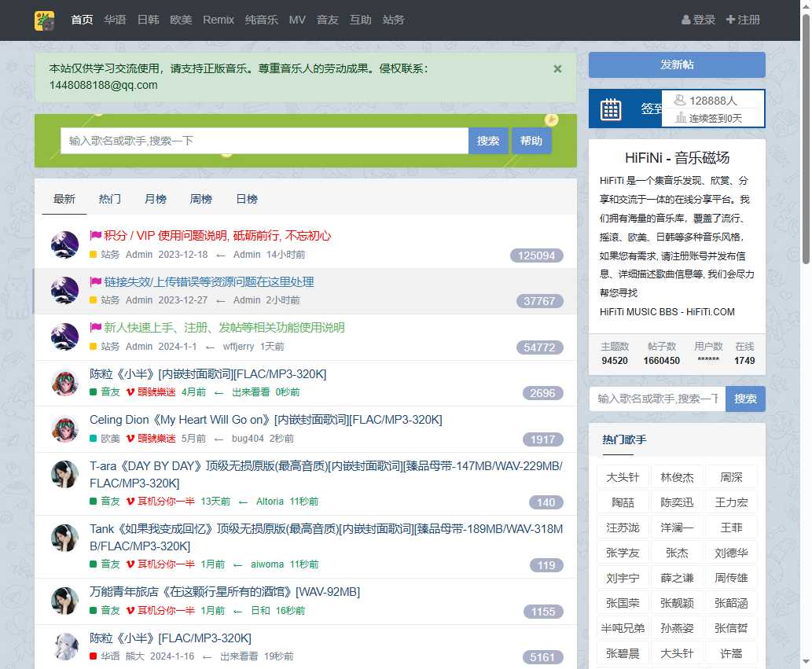Switch to the 热门 tab
Viewport: 812px width, 669px height.
tap(109, 199)
